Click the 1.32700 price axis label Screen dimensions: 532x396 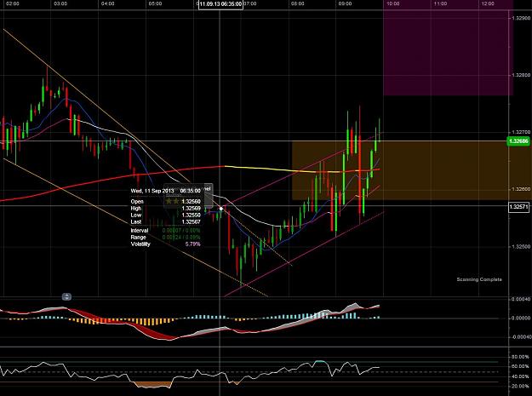pos(521,132)
